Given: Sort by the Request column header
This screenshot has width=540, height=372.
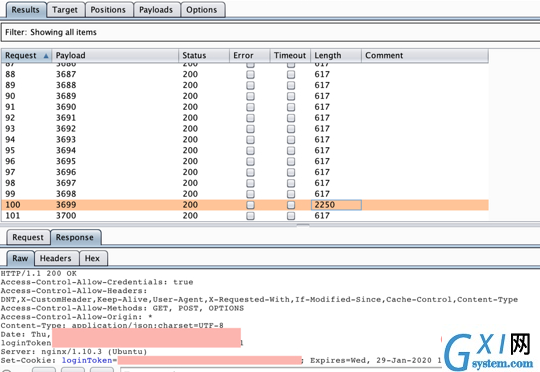Looking at the screenshot, I should (x=27, y=55).
